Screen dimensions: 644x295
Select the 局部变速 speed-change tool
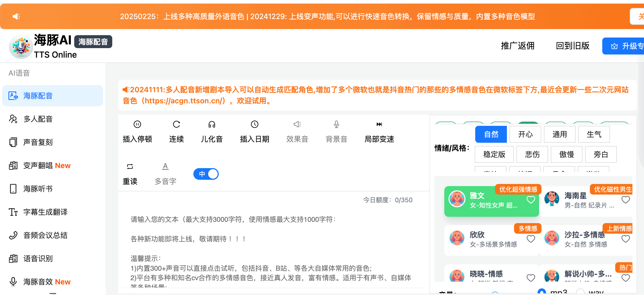coord(379,131)
